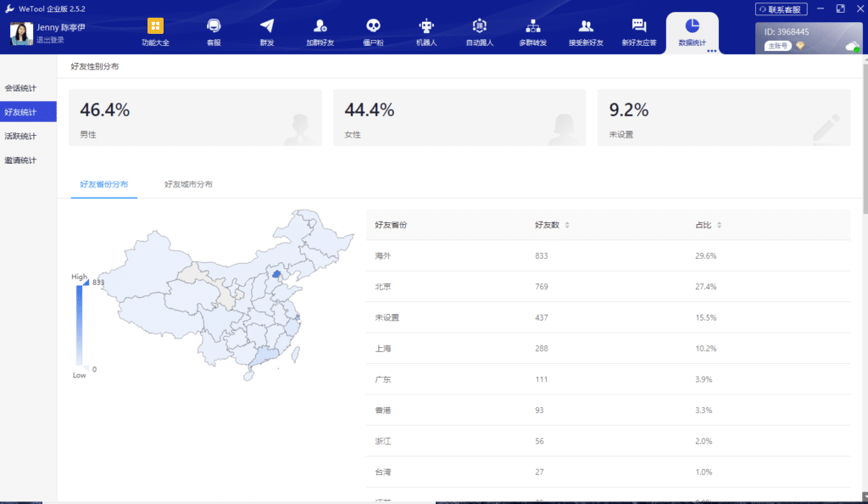Click 退出登录 to log out

pos(50,40)
